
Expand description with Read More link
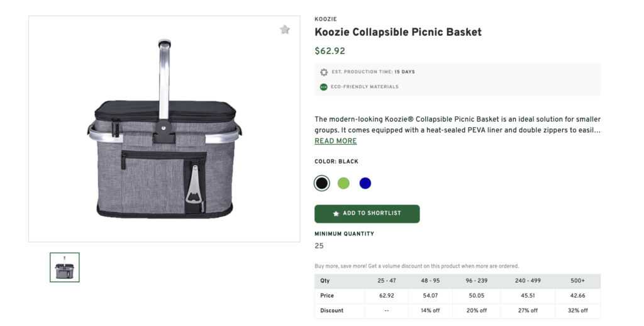click(x=335, y=141)
